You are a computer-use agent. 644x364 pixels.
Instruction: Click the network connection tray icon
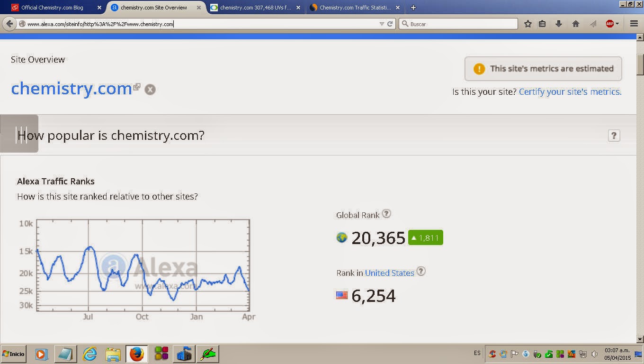583,354
